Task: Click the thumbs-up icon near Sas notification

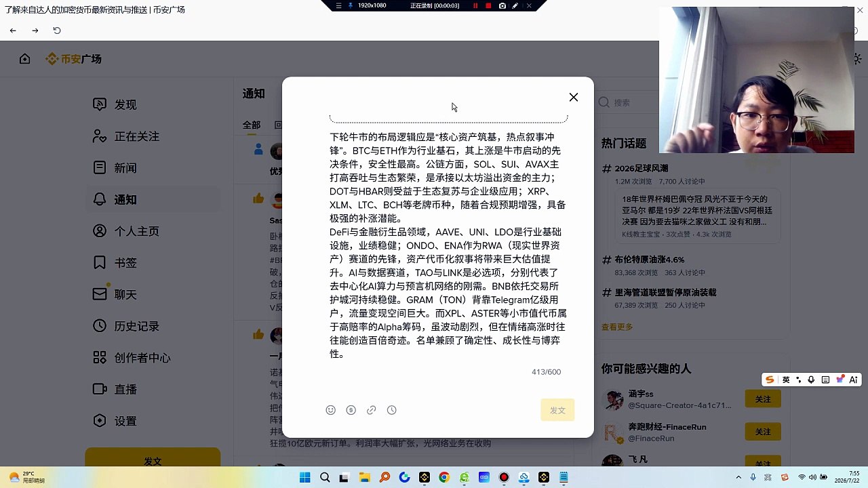Action: tap(258, 199)
